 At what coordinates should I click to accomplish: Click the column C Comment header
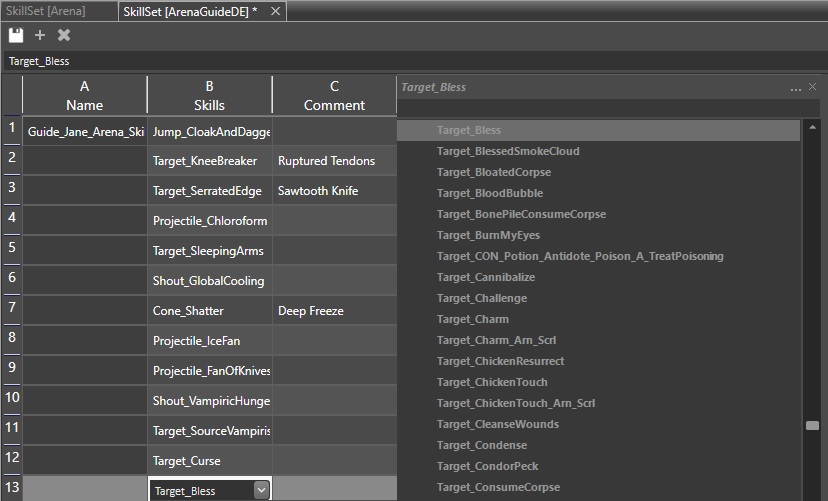point(334,95)
